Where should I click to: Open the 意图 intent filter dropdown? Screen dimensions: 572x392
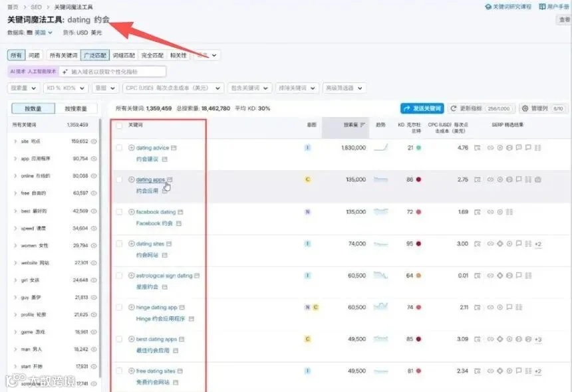tap(105, 88)
